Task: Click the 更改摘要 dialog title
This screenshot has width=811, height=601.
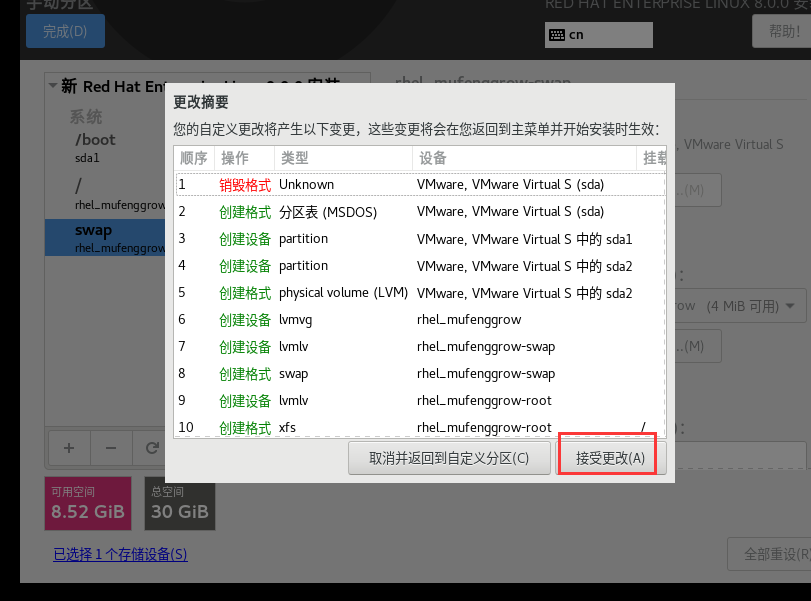Action: click(201, 102)
